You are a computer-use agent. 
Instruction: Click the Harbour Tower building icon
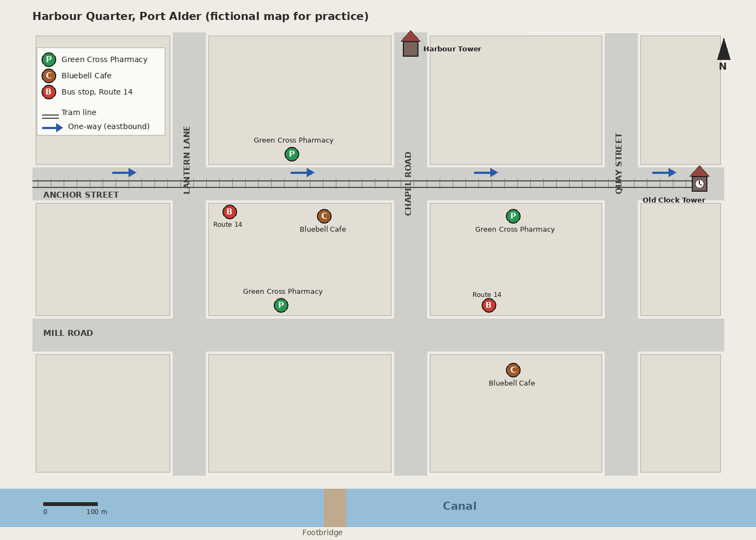(410, 44)
